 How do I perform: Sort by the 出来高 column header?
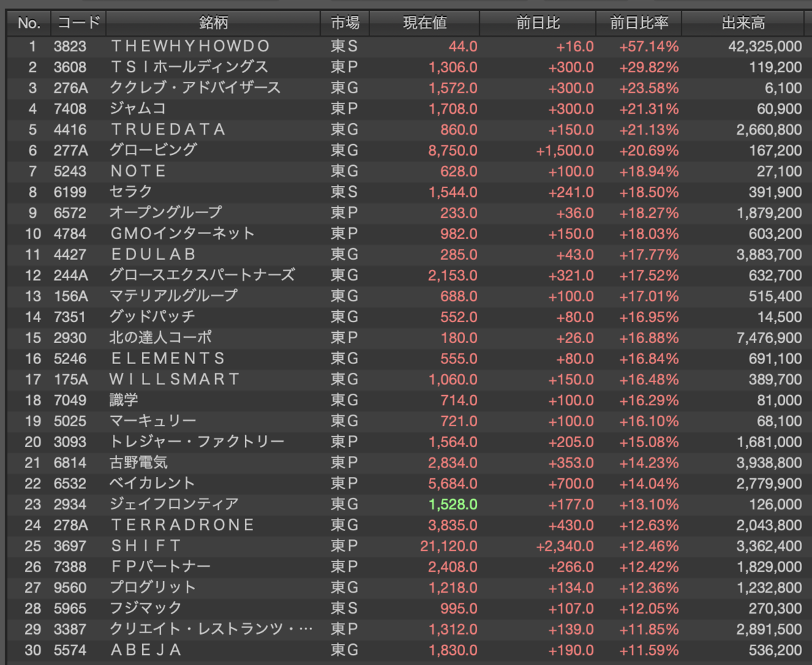coord(743,23)
